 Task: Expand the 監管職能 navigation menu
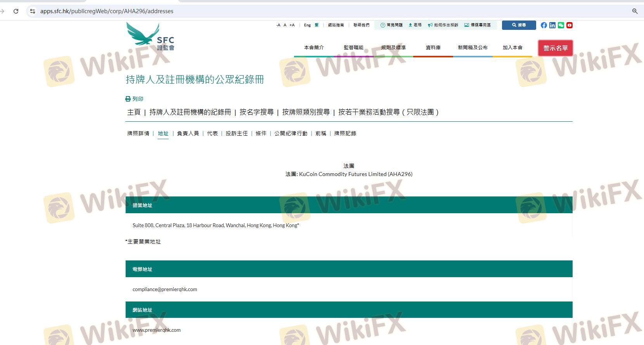[353, 48]
